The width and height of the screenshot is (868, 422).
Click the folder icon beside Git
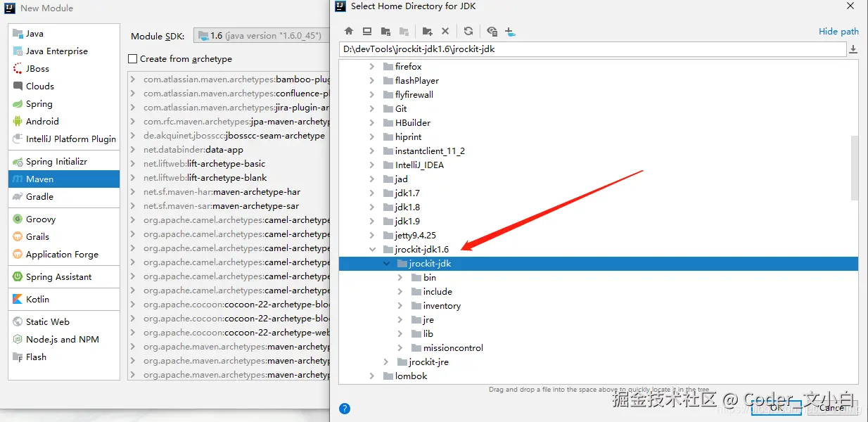click(x=388, y=109)
